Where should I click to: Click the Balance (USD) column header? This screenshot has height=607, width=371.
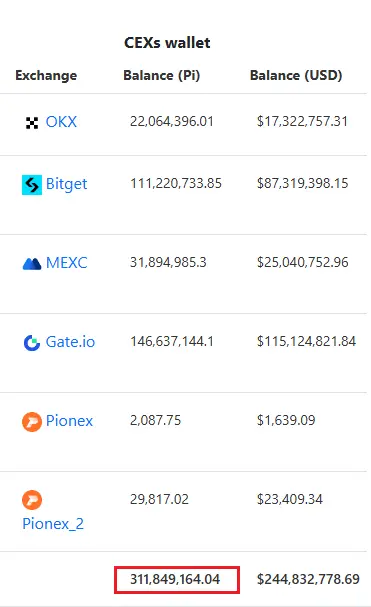[296, 75]
